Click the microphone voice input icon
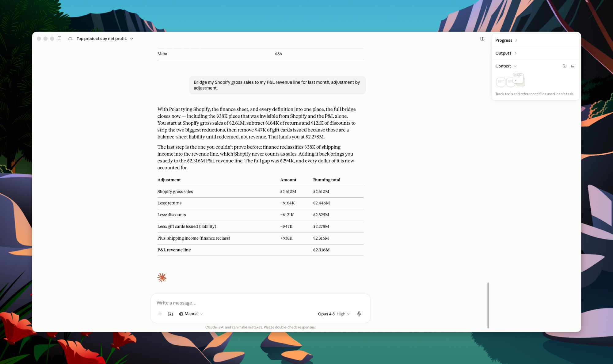This screenshot has width=613, height=364. [x=359, y=314]
